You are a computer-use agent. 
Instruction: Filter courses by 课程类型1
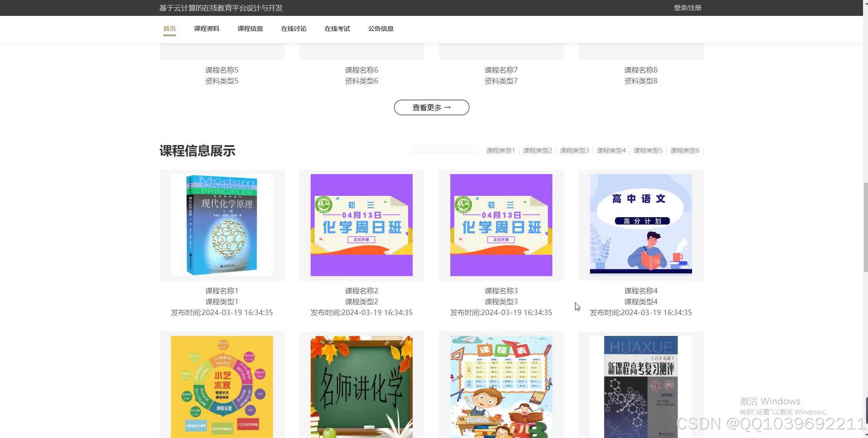(499, 150)
